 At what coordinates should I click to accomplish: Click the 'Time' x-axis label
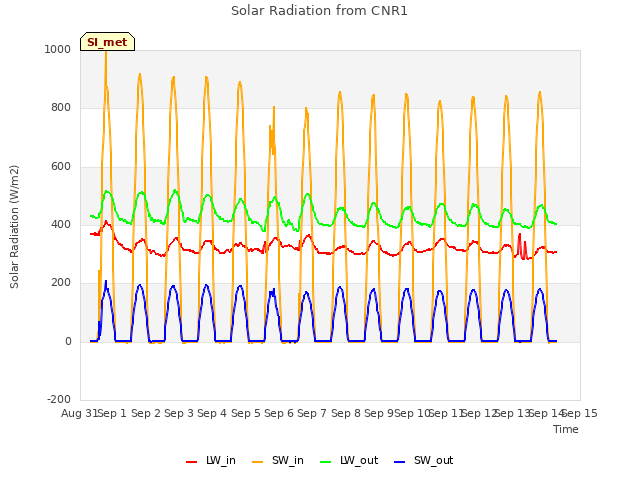566,429
